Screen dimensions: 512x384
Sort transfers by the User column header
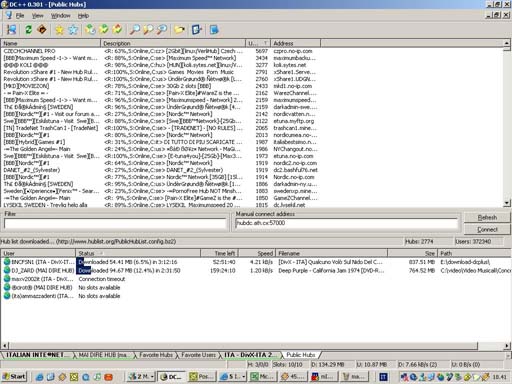coord(38,253)
